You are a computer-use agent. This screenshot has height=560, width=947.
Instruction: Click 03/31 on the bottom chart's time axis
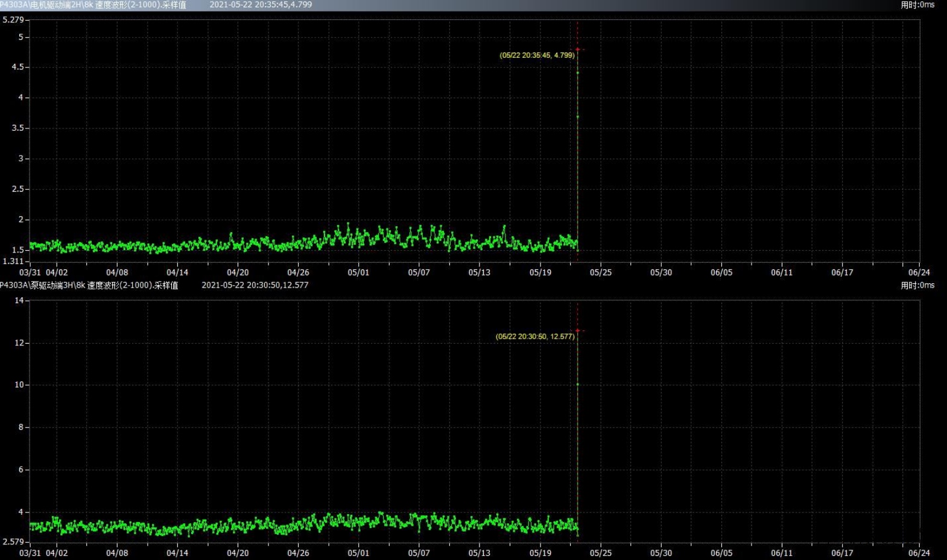tap(30, 553)
